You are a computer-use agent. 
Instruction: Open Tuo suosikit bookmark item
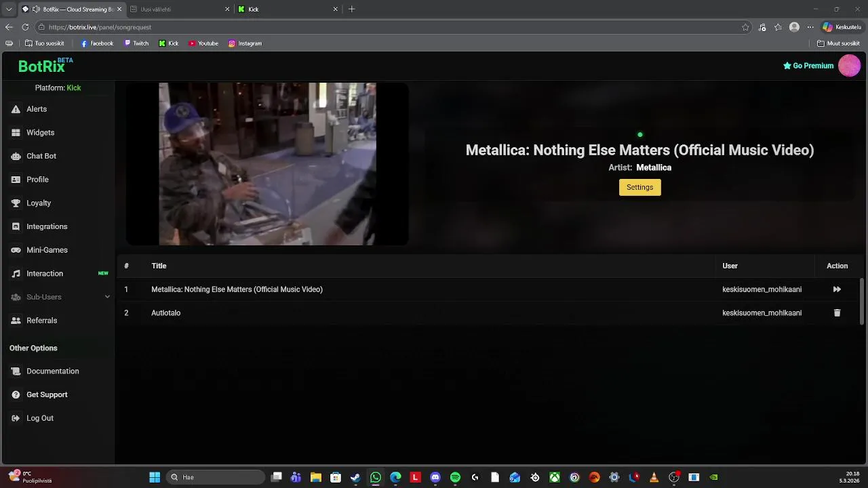(x=44, y=43)
